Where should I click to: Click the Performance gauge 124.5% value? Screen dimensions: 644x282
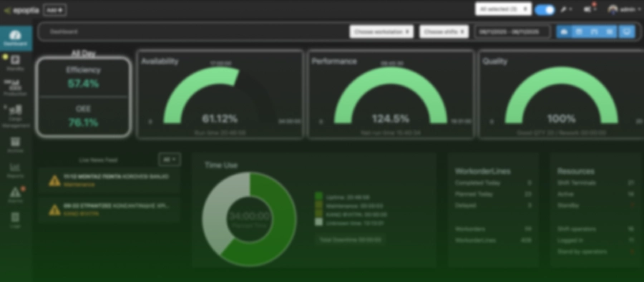click(x=391, y=119)
